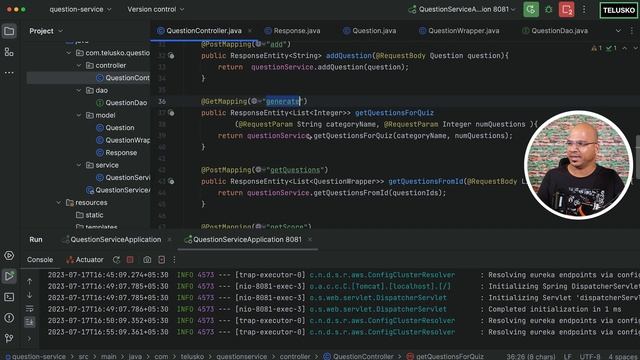This screenshot has height=360, width=640.
Task: Open the Version control dropdown
Action: [x=155, y=9]
